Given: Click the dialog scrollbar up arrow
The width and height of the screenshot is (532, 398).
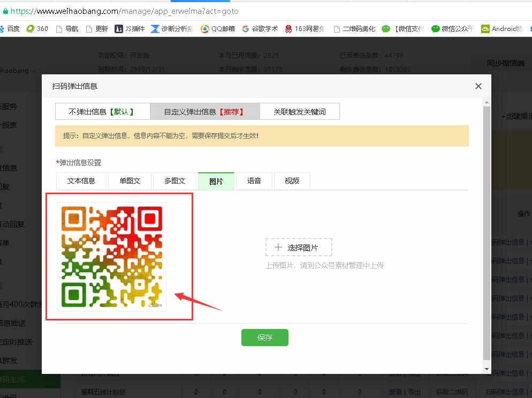Looking at the screenshot, I should tap(487, 102).
